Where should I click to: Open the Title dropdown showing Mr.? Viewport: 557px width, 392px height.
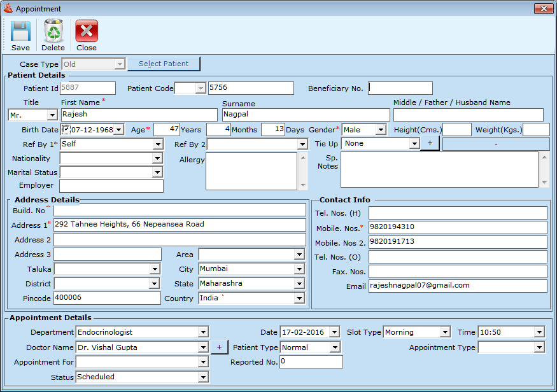coord(52,115)
